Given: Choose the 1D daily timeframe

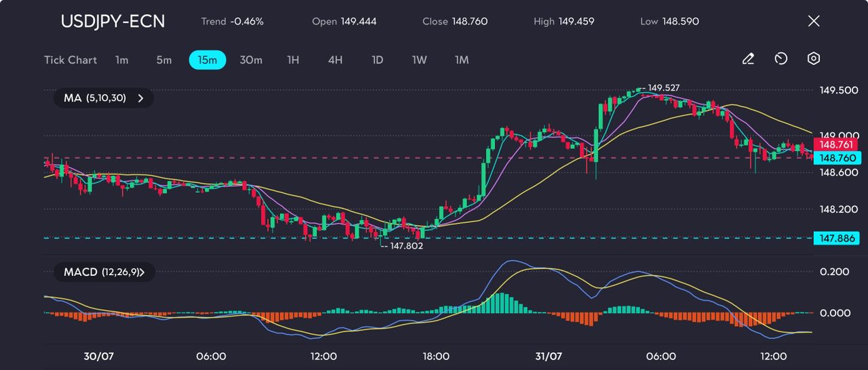Looking at the screenshot, I should (x=378, y=60).
